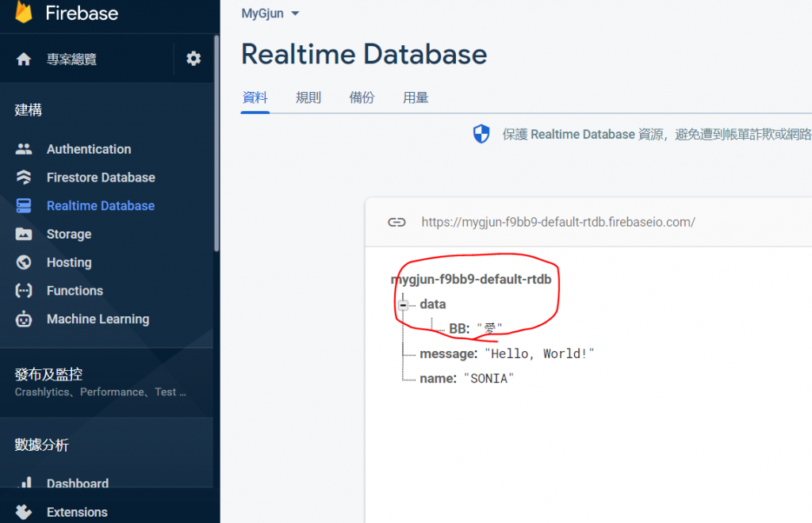The image size is (812, 523).
Task: Click the name key label
Action: [438, 379]
